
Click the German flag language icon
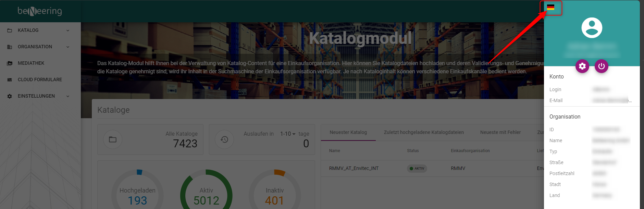click(x=550, y=8)
